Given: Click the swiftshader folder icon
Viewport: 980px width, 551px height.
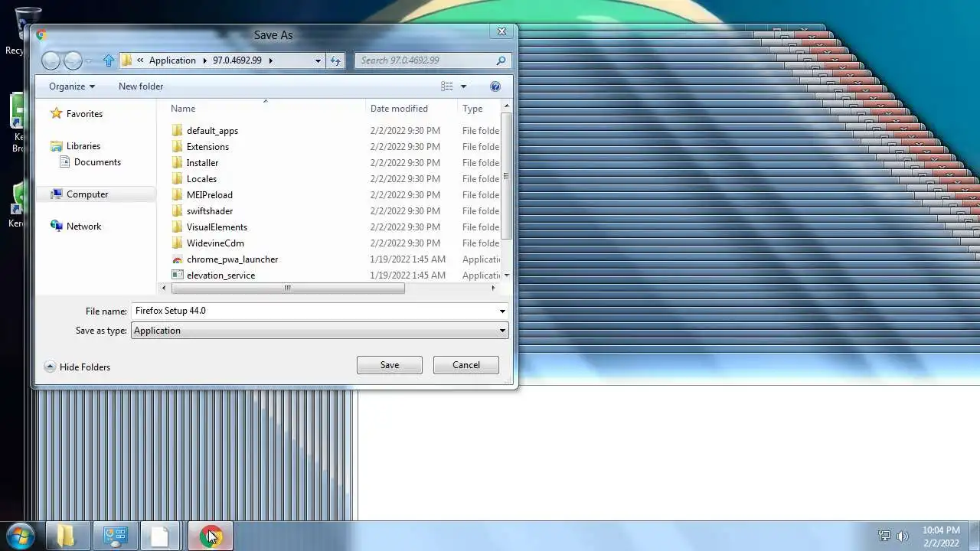Looking at the screenshot, I should point(178,211).
